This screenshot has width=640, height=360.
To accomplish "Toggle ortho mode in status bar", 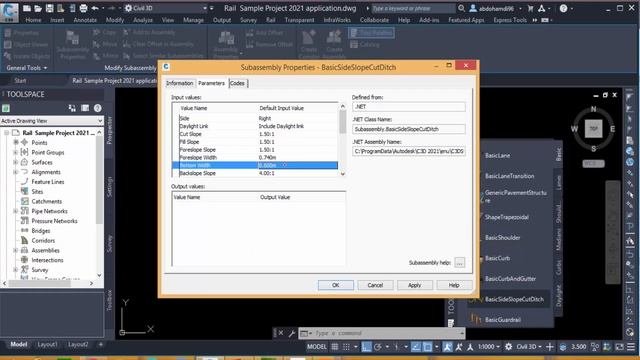I will point(366,347).
